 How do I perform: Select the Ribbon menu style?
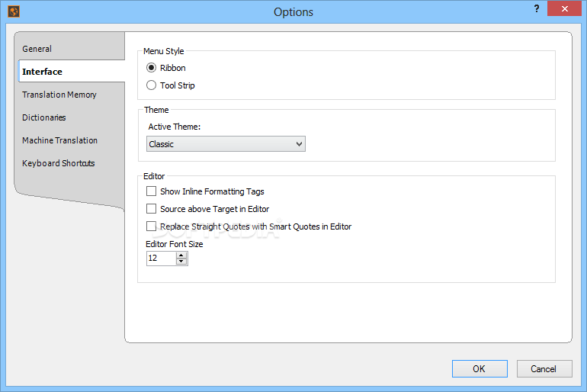[x=151, y=68]
